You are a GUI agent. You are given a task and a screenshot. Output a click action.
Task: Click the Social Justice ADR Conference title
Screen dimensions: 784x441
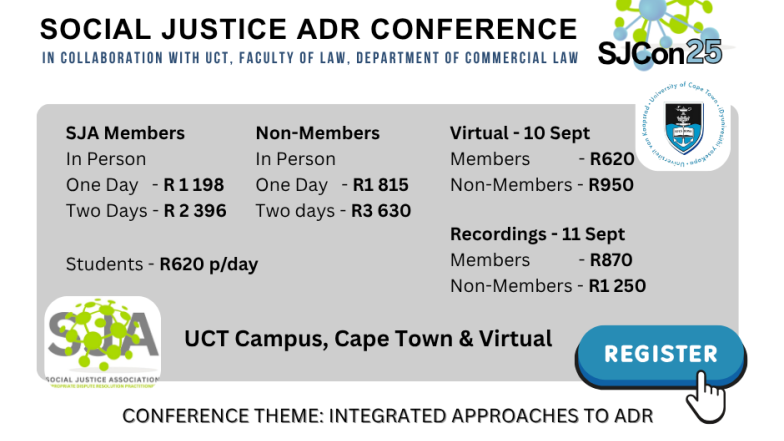click(x=308, y=29)
